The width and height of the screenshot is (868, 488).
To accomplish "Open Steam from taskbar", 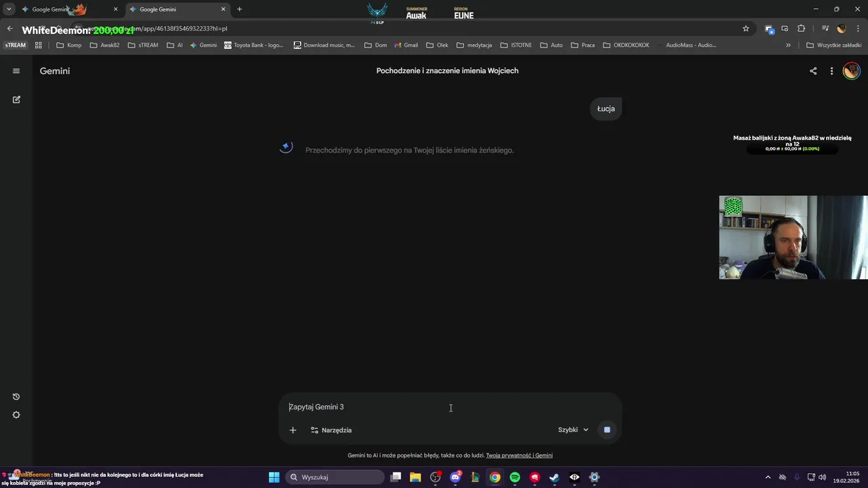I will 554,477.
